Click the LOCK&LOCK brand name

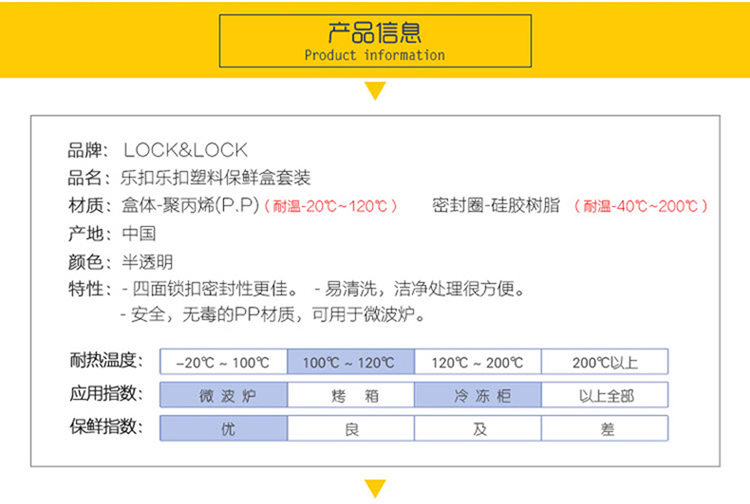pos(186,150)
